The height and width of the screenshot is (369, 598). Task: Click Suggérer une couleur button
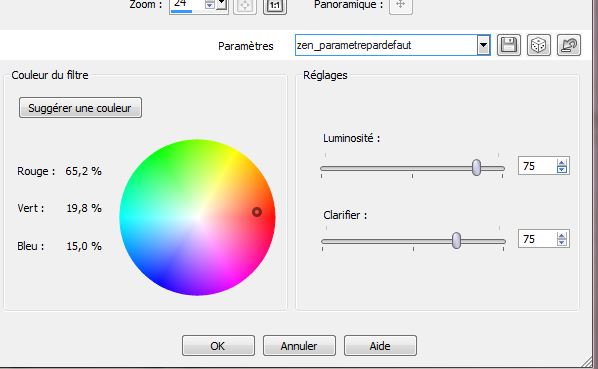[80, 107]
